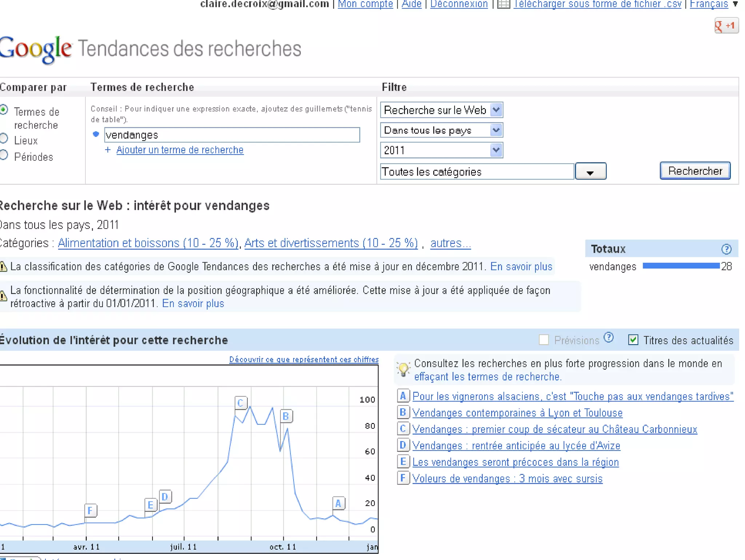Click the Google +1 button
Viewport: 745px width, 560px height.
click(726, 26)
